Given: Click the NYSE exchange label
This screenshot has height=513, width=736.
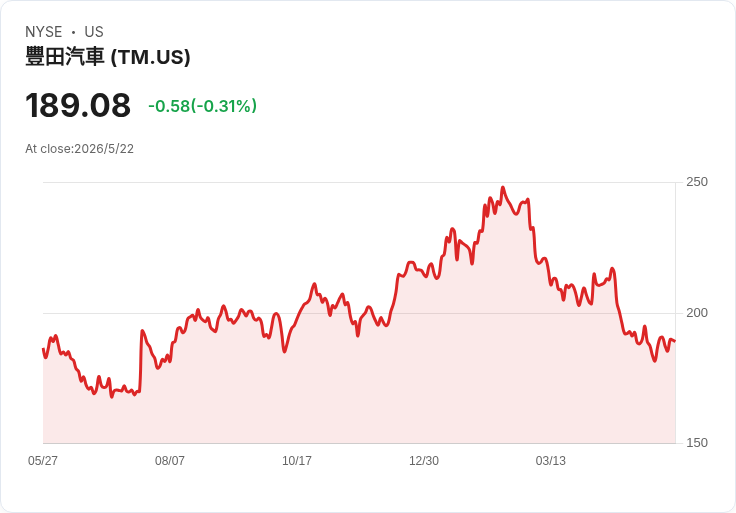Looking at the screenshot, I should [44, 32].
